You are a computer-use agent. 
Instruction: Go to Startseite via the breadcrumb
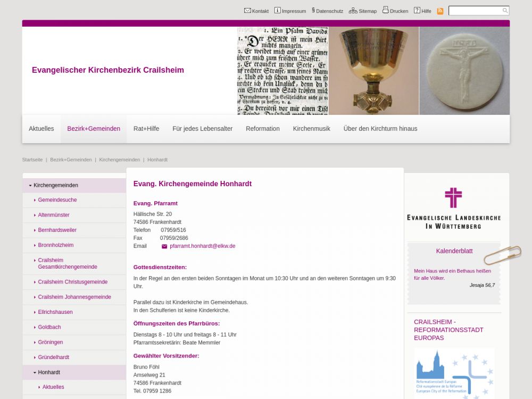click(x=32, y=160)
